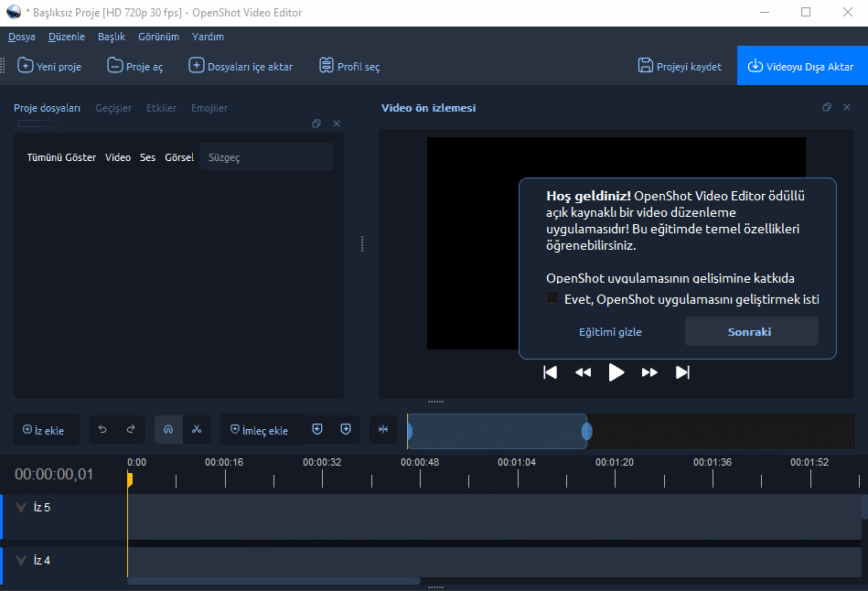This screenshot has width=868, height=591.
Task: Click the left zoom slider handle
Action: point(410,431)
